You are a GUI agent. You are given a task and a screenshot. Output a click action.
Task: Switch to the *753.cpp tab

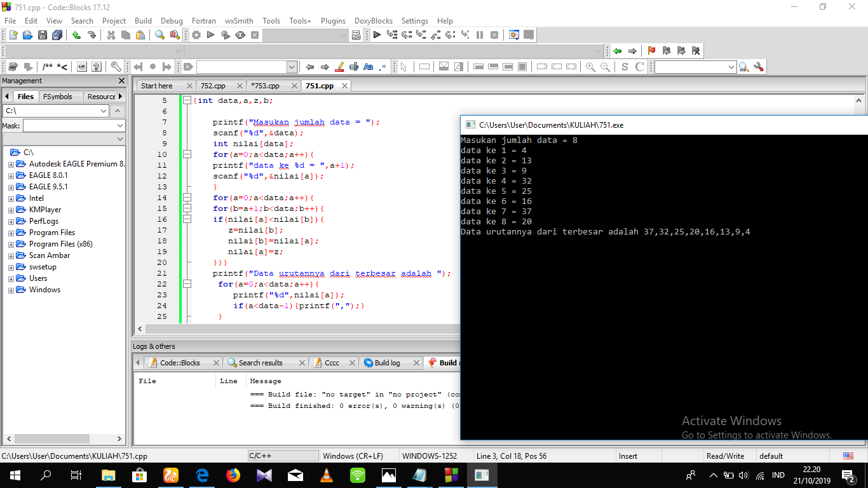pyautogui.click(x=265, y=86)
